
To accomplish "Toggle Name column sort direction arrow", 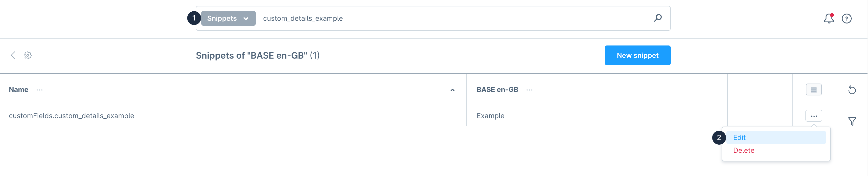I will tap(452, 90).
